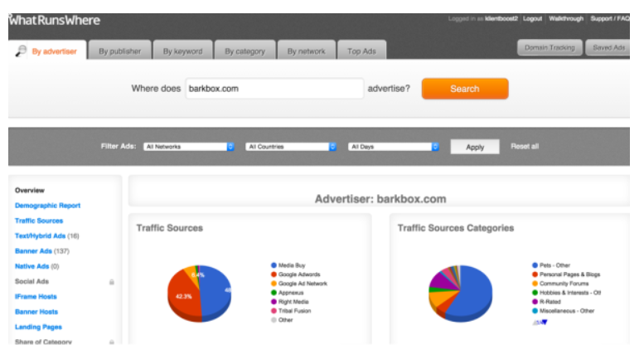Open the All Days dropdown
644x354 pixels.
[x=394, y=147]
